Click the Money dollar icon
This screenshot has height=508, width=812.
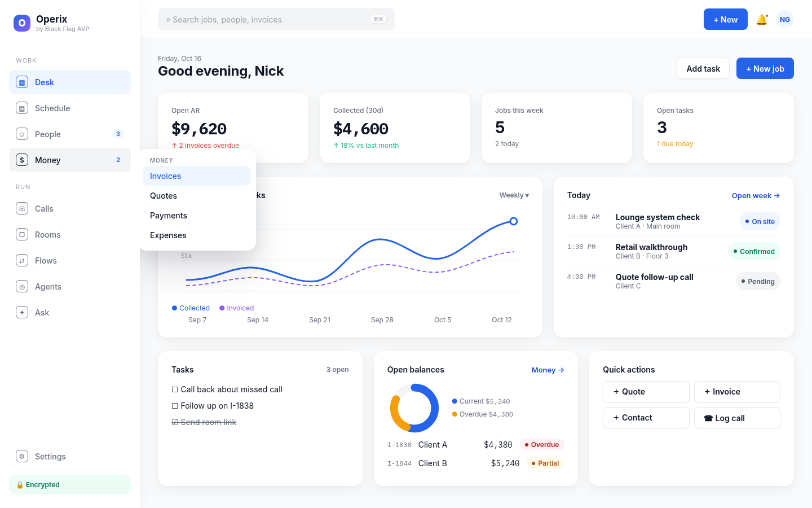coord(22,160)
